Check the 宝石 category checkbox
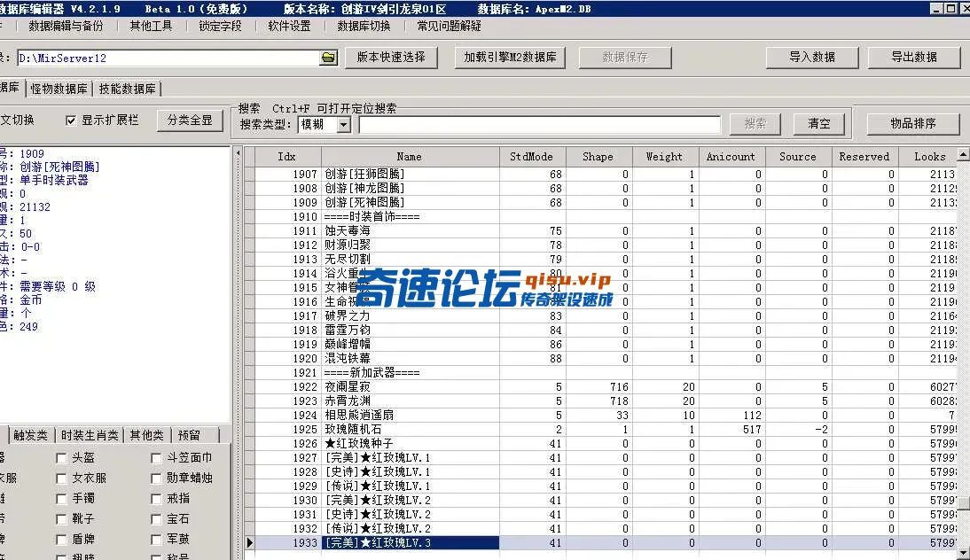This screenshot has width=970, height=560. point(156,519)
